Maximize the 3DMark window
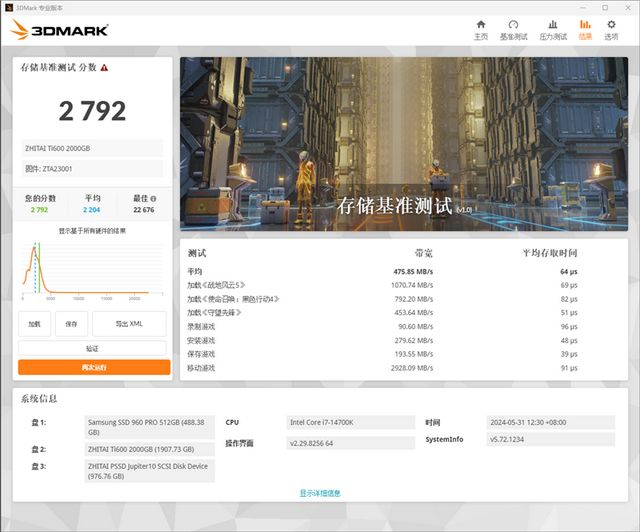Image resolution: width=640 pixels, height=532 pixels. tap(605, 8)
